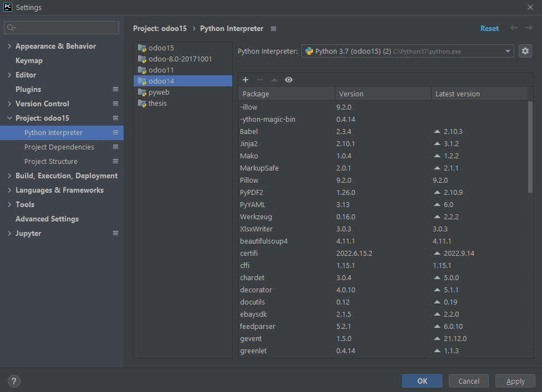
Task: Click project-level icon beside Jupyter
Action: click(115, 233)
